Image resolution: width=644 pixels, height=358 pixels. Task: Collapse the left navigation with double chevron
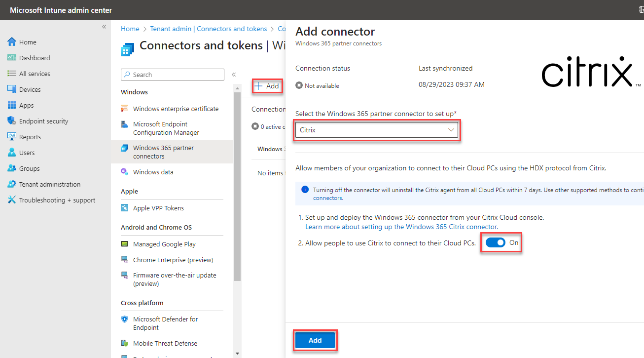(104, 27)
